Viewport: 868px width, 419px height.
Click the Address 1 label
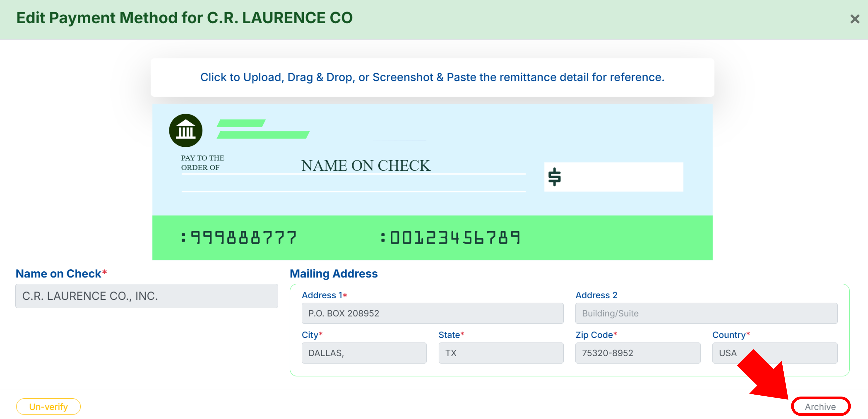tap(324, 295)
